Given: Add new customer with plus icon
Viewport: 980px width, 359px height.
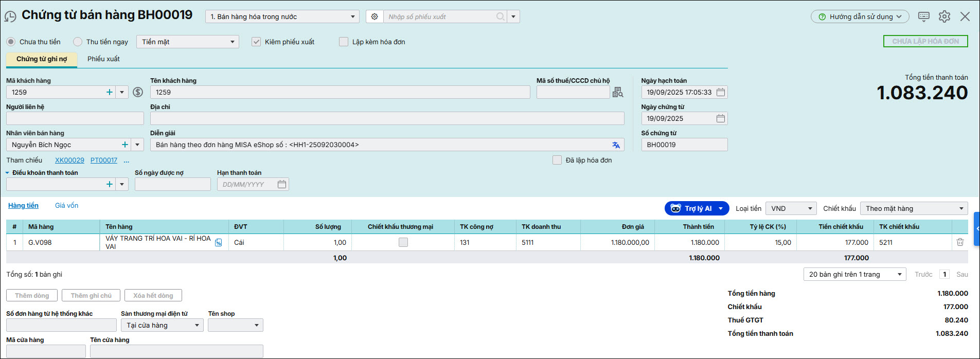Looking at the screenshot, I should point(110,93).
